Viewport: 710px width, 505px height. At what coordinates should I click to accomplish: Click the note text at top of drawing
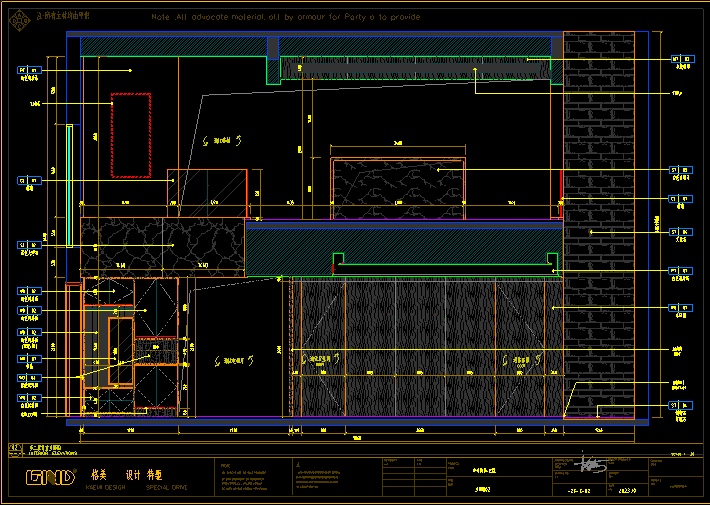[x=286, y=18]
